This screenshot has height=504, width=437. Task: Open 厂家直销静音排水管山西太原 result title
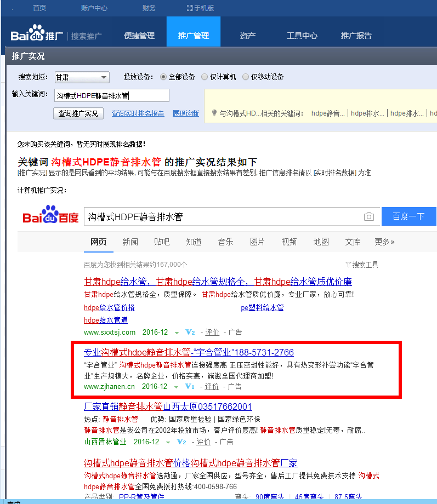pos(168,406)
